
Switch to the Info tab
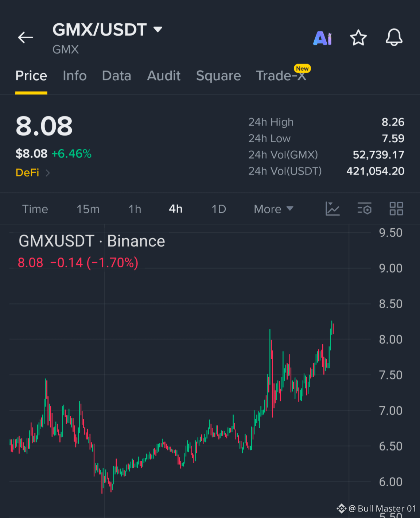[x=75, y=76]
